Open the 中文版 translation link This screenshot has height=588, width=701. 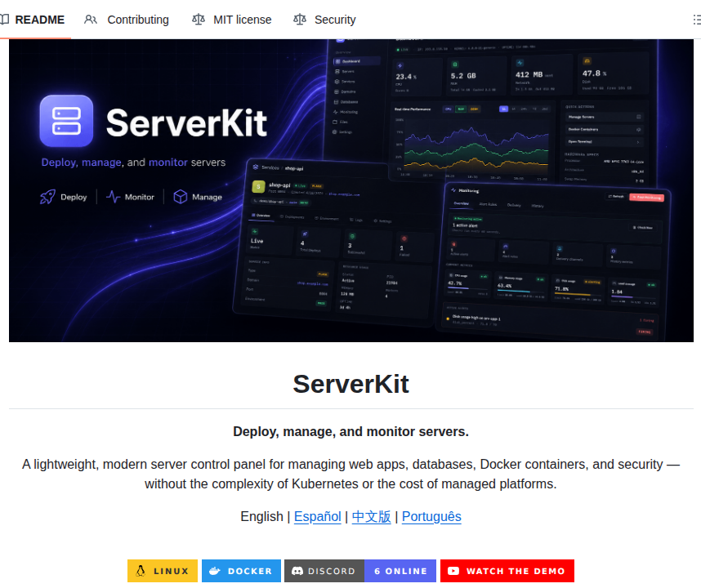pyautogui.click(x=371, y=516)
